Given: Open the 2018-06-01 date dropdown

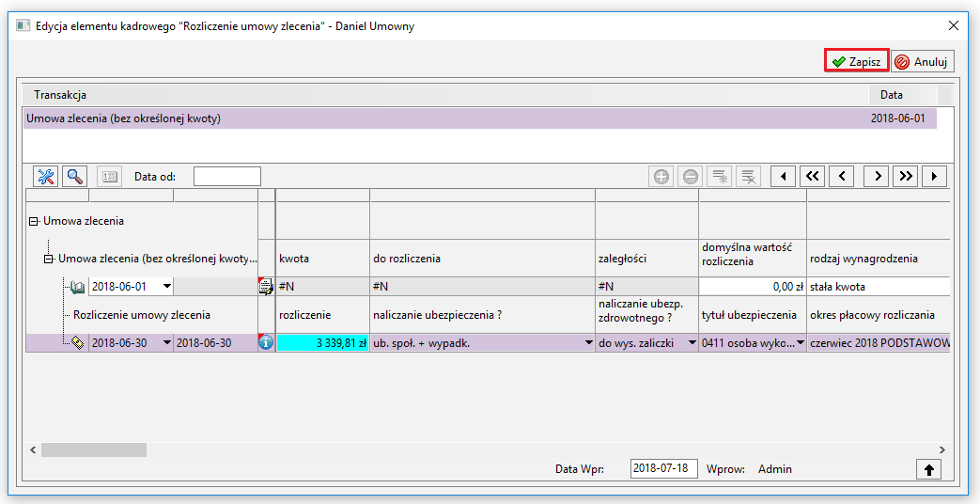Looking at the screenshot, I should [167, 287].
